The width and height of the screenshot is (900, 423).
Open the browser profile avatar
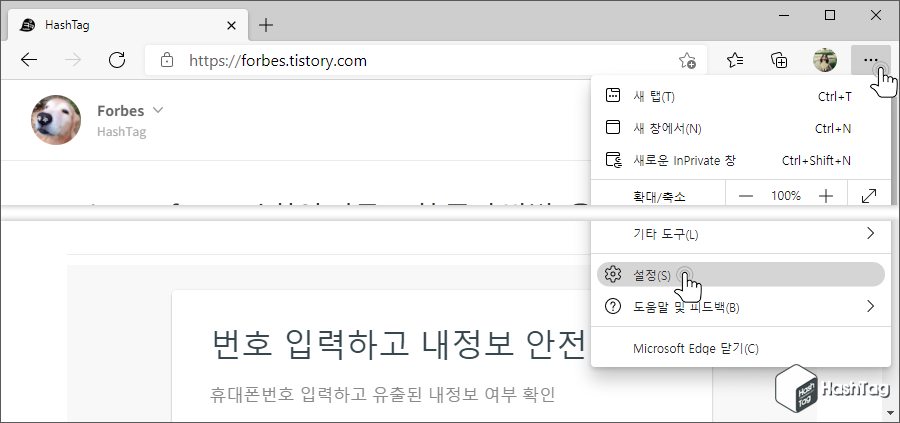click(825, 60)
